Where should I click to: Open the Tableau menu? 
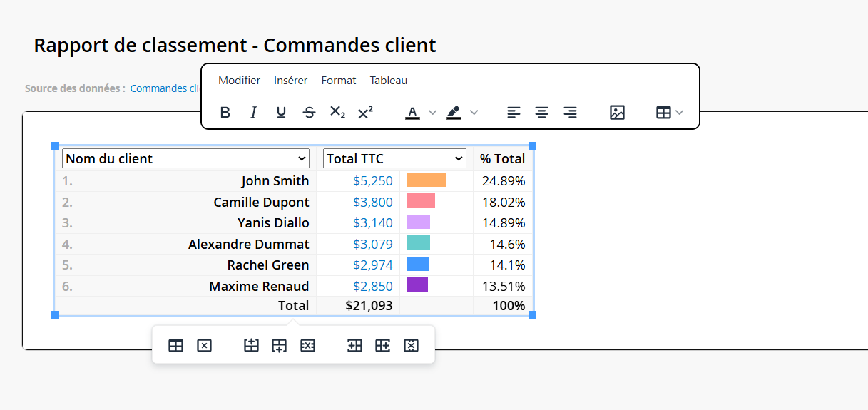pos(389,81)
